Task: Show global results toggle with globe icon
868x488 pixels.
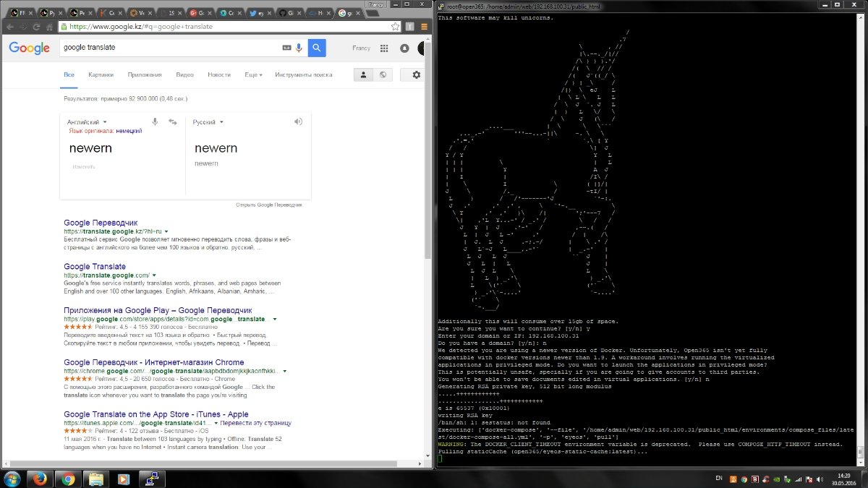Action: coord(383,74)
